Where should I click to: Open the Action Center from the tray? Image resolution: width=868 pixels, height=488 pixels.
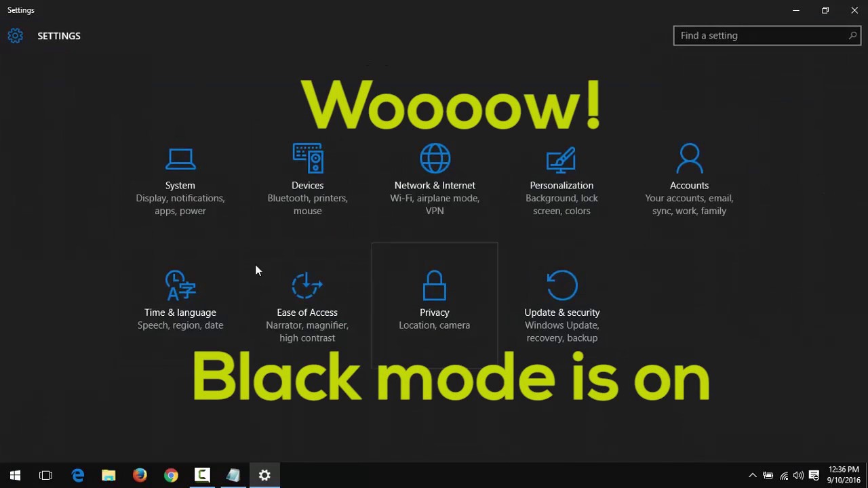click(x=814, y=475)
